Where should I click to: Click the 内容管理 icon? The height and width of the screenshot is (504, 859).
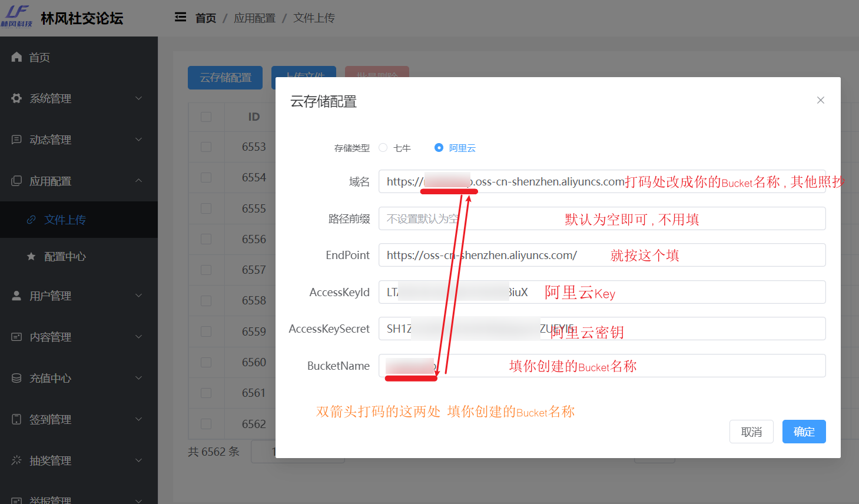tap(16, 337)
